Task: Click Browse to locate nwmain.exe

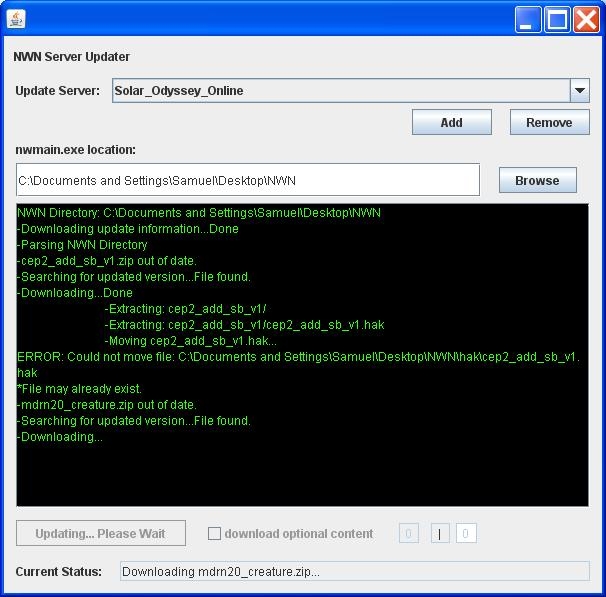Action: tap(537, 180)
